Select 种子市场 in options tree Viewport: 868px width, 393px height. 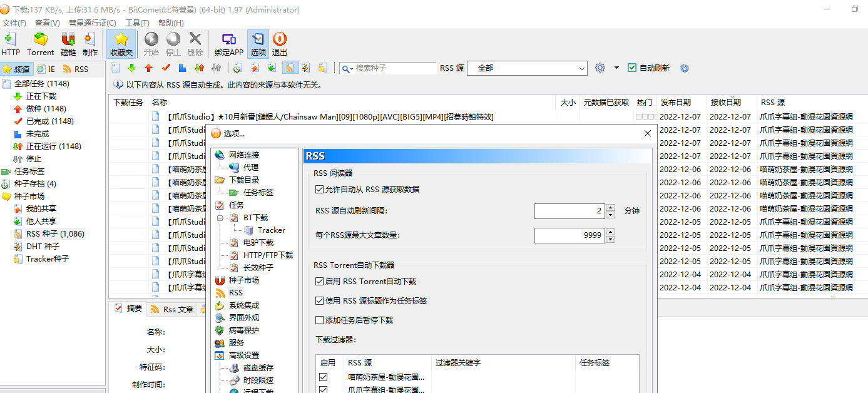click(243, 280)
